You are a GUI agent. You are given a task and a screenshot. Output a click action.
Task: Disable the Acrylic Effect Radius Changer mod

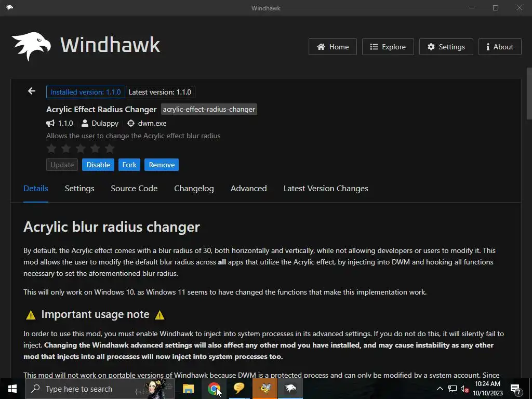[x=98, y=165]
